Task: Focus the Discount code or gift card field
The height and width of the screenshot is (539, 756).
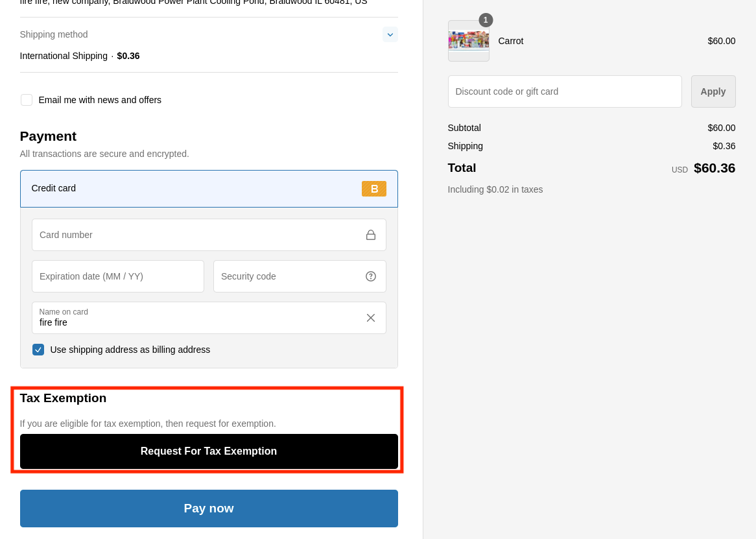Action: click(x=565, y=91)
